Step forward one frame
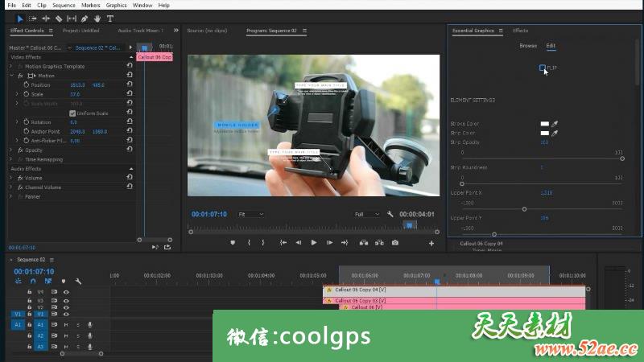 329,243
